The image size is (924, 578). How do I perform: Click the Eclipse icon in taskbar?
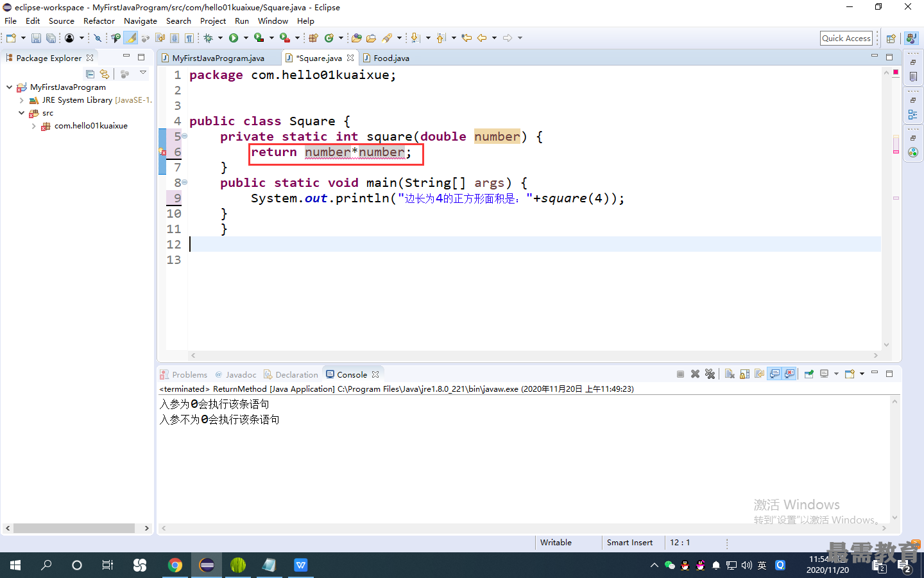coord(207,565)
